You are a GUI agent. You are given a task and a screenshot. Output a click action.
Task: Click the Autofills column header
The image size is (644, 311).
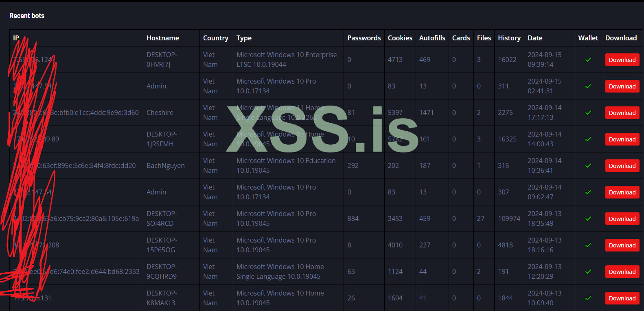coord(432,38)
